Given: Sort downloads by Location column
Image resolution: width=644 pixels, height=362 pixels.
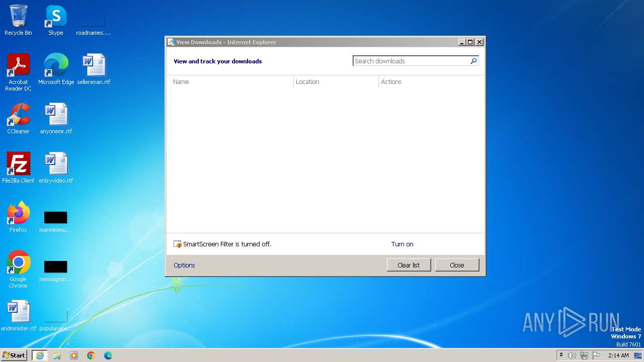Looking at the screenshot, I should click(x=336, y=82).
